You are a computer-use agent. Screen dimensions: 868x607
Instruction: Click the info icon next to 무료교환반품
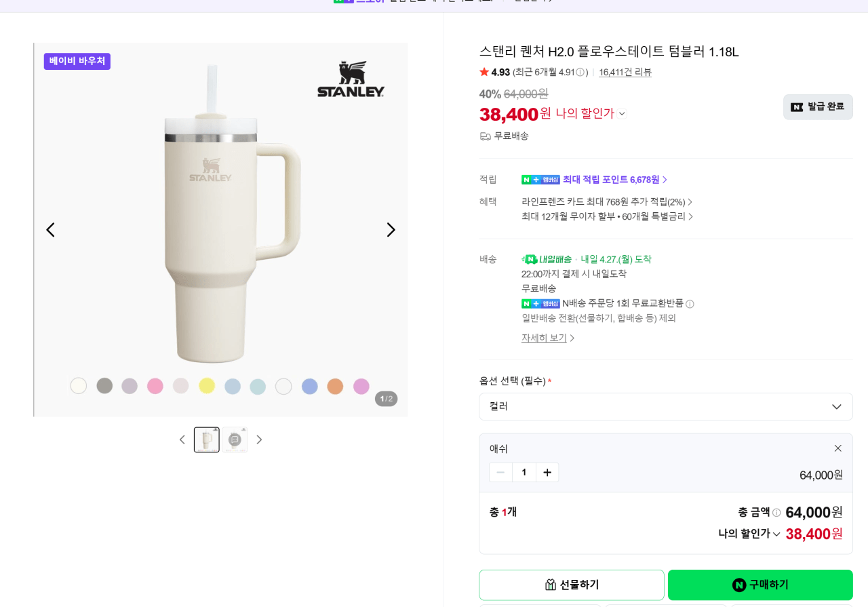(x=690, y=303)
